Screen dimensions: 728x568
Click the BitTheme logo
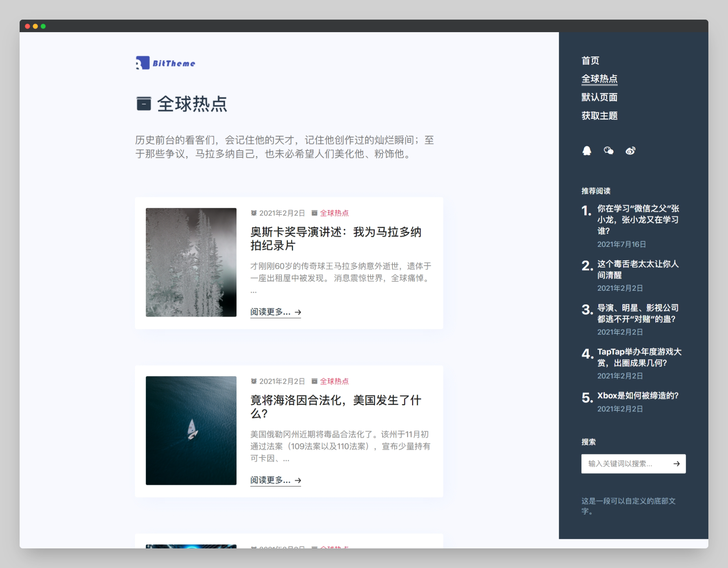(165, 63)
